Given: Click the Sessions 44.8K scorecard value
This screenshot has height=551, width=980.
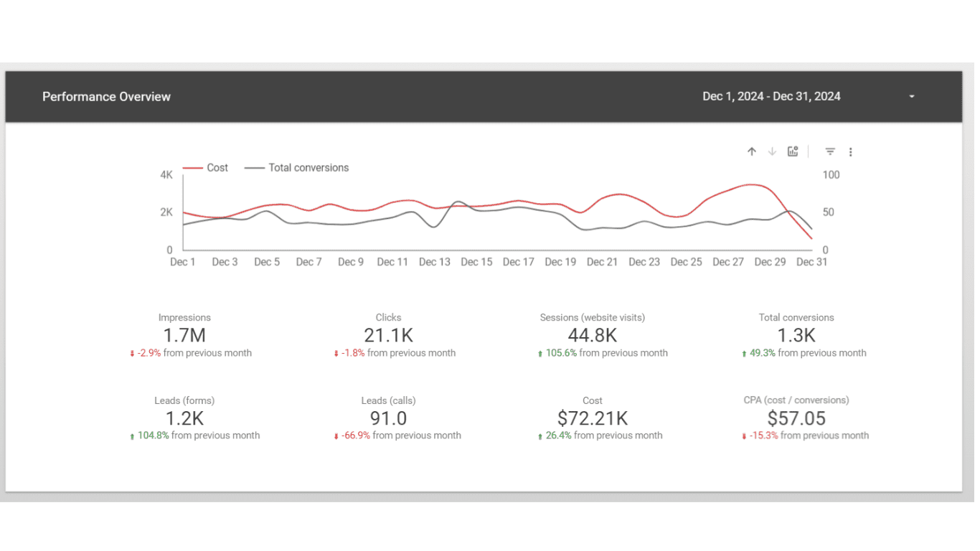Looking at the screenshot, I should click(593, 335).
